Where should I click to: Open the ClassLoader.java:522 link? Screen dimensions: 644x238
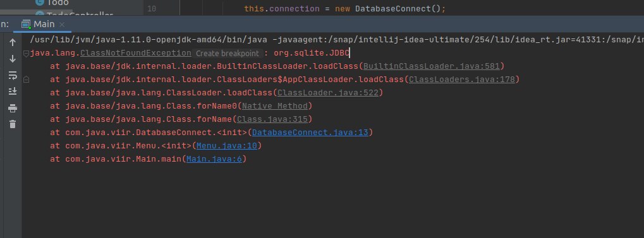tap(328, 93)
